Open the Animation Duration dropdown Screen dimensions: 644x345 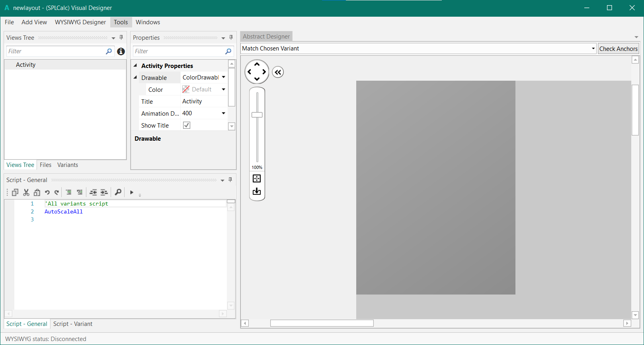(x=224, y=113)
